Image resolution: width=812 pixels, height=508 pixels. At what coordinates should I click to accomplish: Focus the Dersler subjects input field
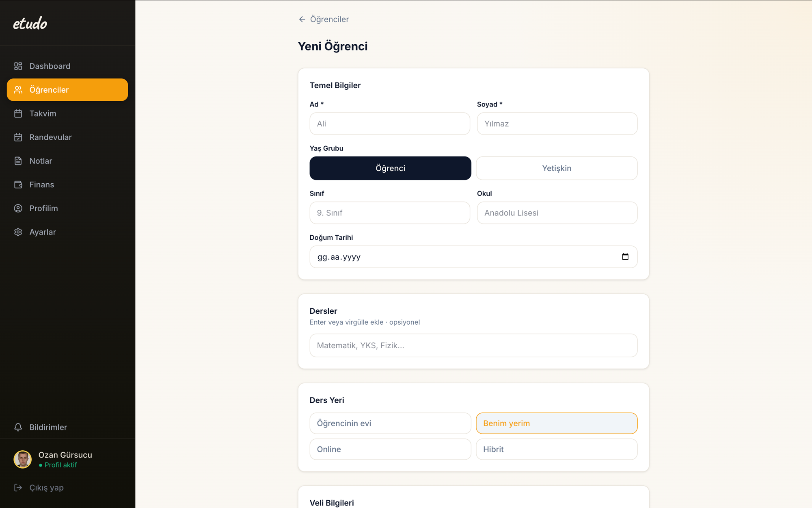coord(473,345)
